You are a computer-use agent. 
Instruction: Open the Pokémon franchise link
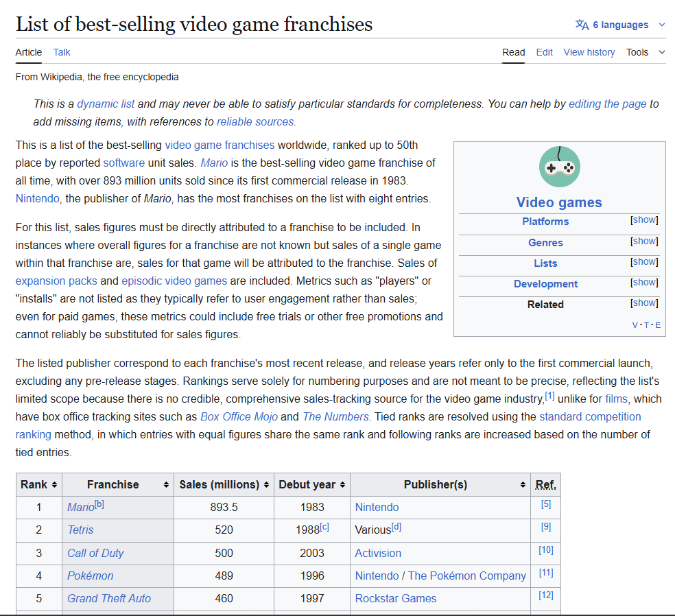point(91,576)
